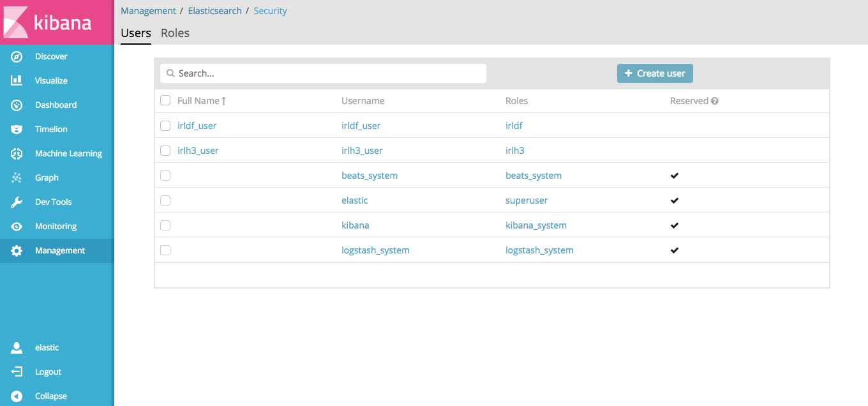Switch to the Roles tab
Viewport: 868px width, 406px height.
175,33
